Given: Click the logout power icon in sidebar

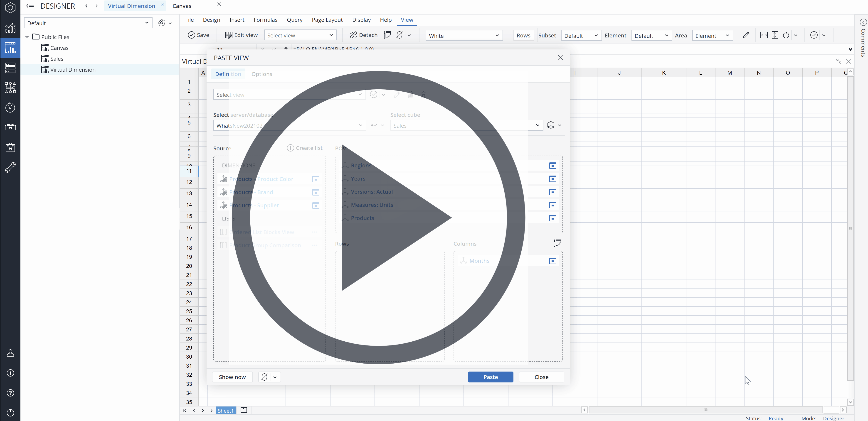Looking at the screenshot, I should tap(10, 413).
